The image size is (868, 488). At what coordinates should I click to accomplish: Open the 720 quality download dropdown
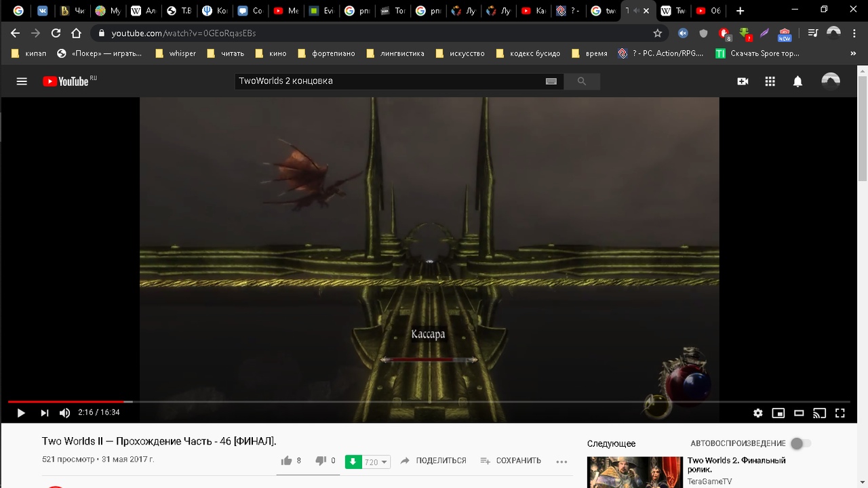(x=376, y=462)
